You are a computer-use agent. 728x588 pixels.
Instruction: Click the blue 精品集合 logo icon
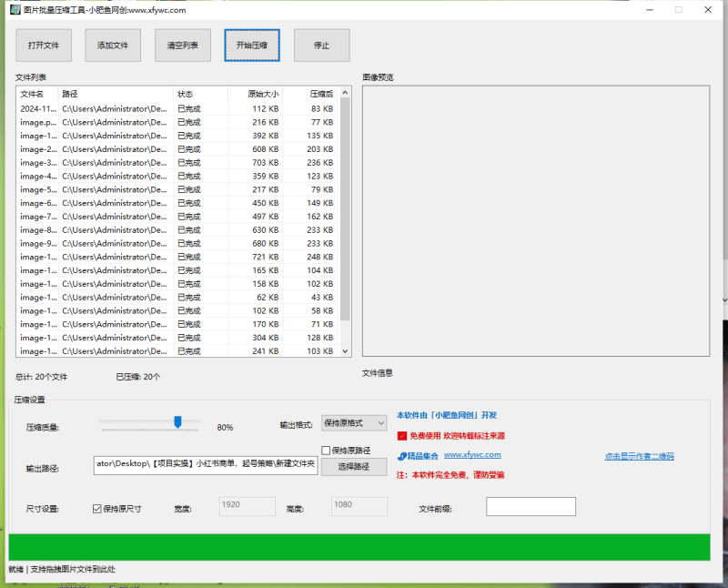tap(402, 457)
